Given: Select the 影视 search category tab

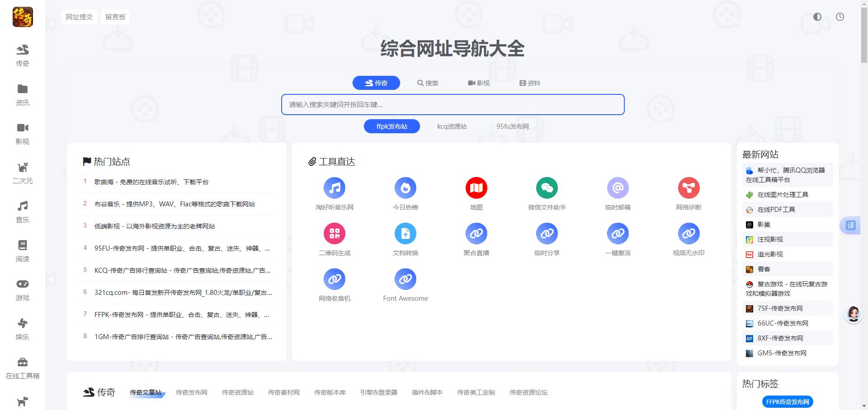Looking at the screenshot, I should (x=479, y=83).
